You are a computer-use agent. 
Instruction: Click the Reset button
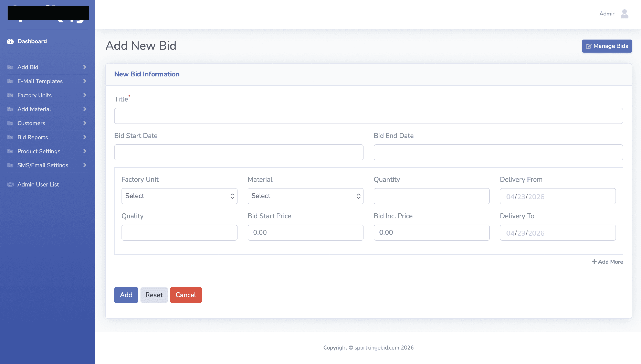(x=154, y=295)
